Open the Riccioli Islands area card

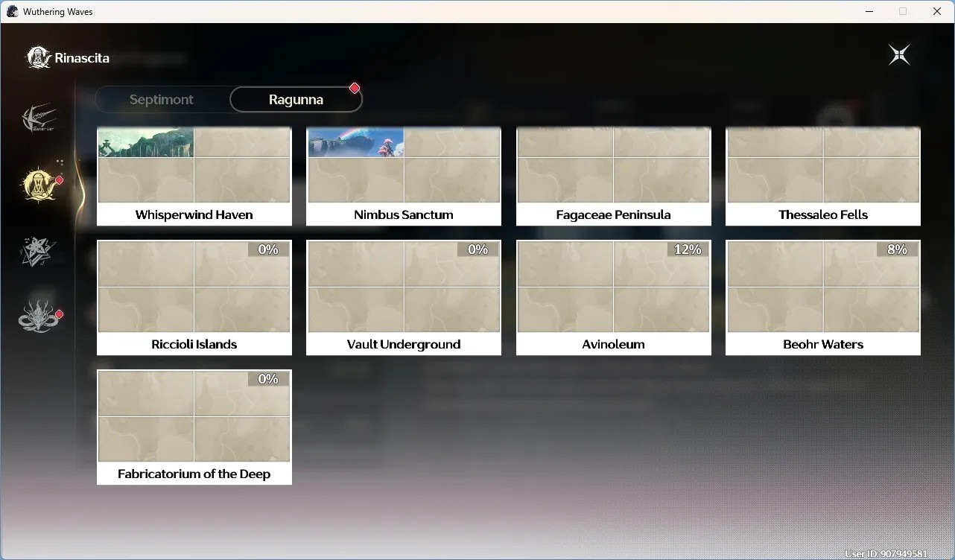pos(194,298)
